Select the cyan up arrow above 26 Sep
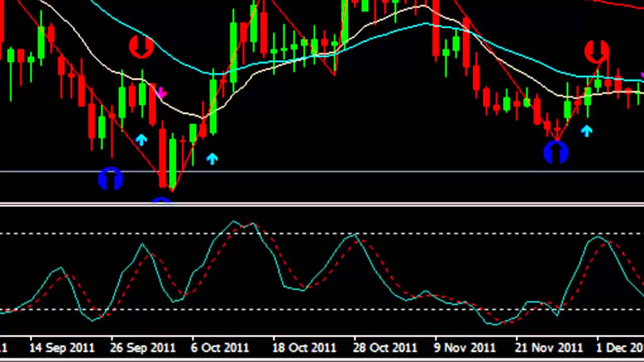The width and height of the screenshot is (644, 362). (x=141, y=140)
